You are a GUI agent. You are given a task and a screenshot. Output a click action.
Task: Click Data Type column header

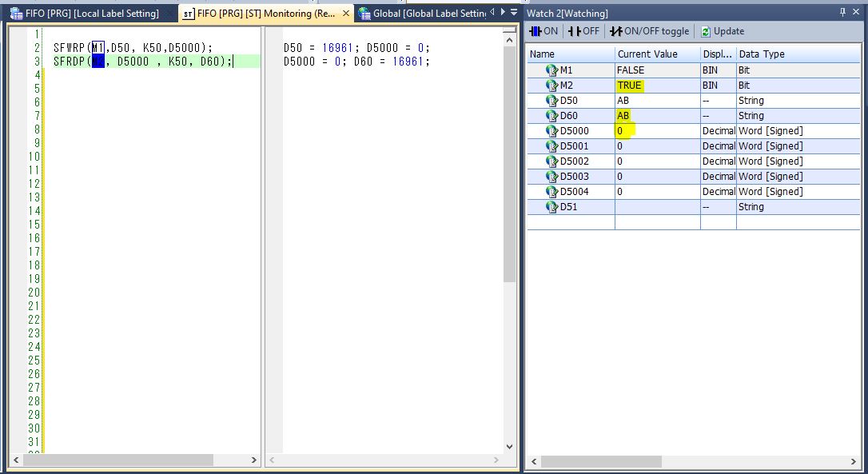tap(798, 54)
